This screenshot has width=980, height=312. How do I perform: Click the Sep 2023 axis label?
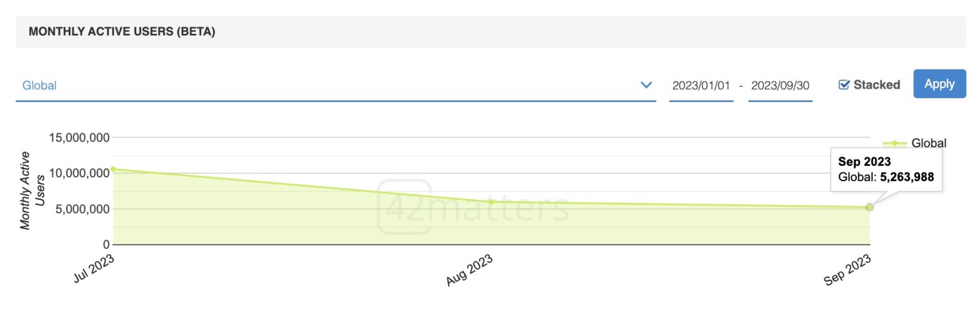coord(847,269)
